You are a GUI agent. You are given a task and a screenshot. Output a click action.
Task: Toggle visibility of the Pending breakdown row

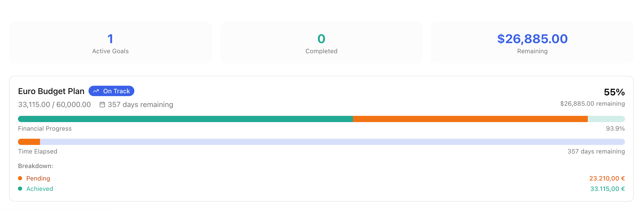point(38,178)
